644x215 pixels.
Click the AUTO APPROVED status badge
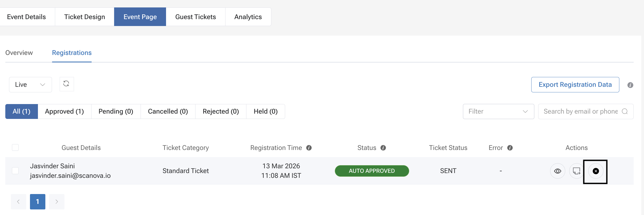coord(372,171)
